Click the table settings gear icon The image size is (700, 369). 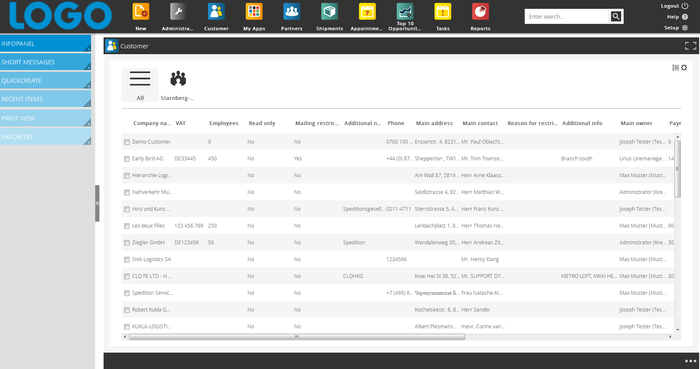684,67
